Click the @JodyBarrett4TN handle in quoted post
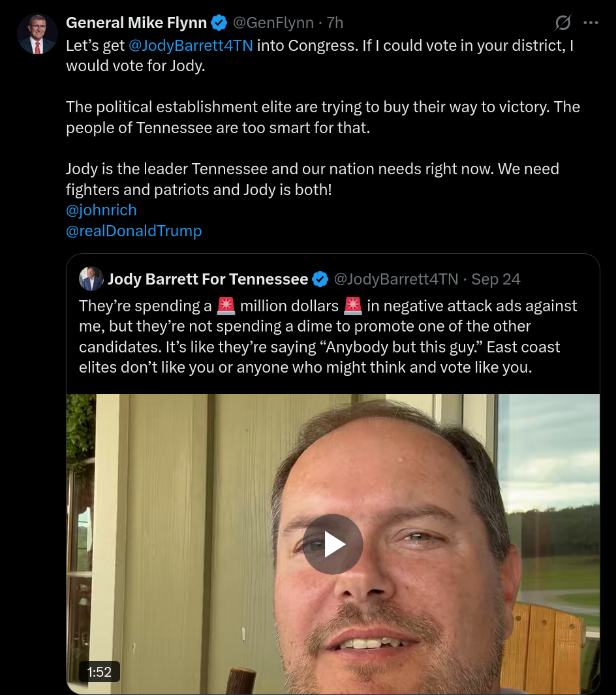 click(396, 279)
